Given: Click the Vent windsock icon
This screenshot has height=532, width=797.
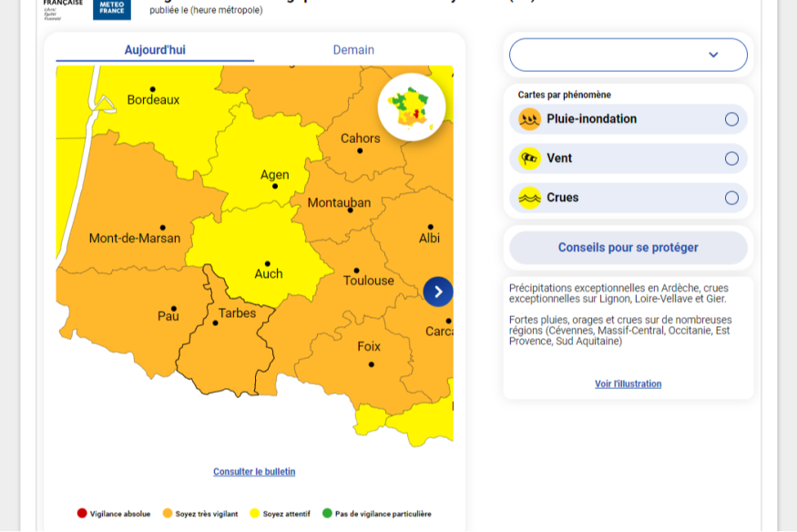Looking at the screenshot, I should click(529, 159).
